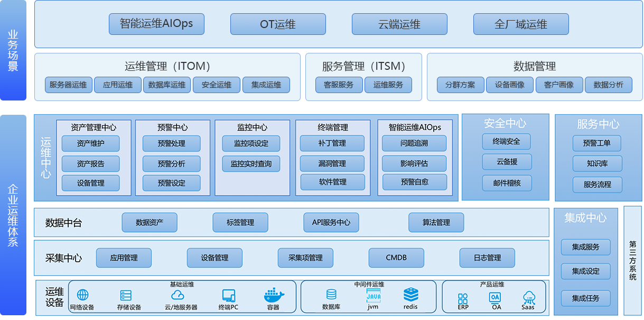Select the OT运维 scenario button
Viewport: 644px width, 320px height.
[278, 24]
